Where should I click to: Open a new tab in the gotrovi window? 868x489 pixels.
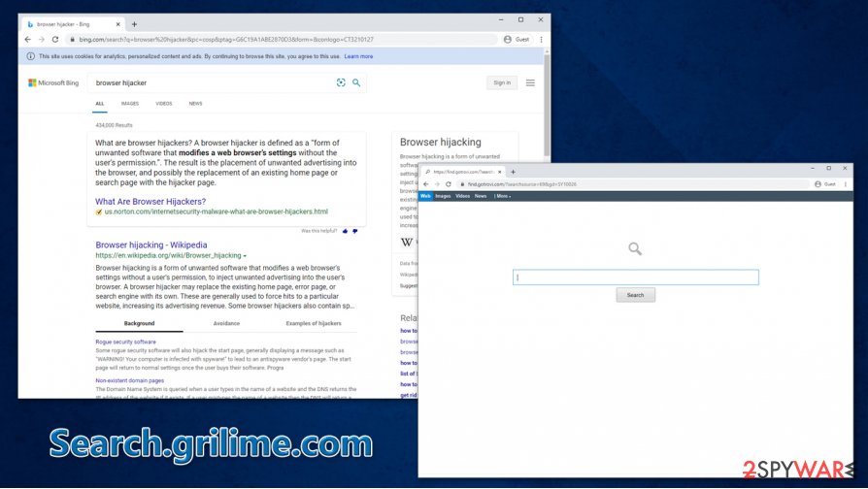[x=514, y=172]
